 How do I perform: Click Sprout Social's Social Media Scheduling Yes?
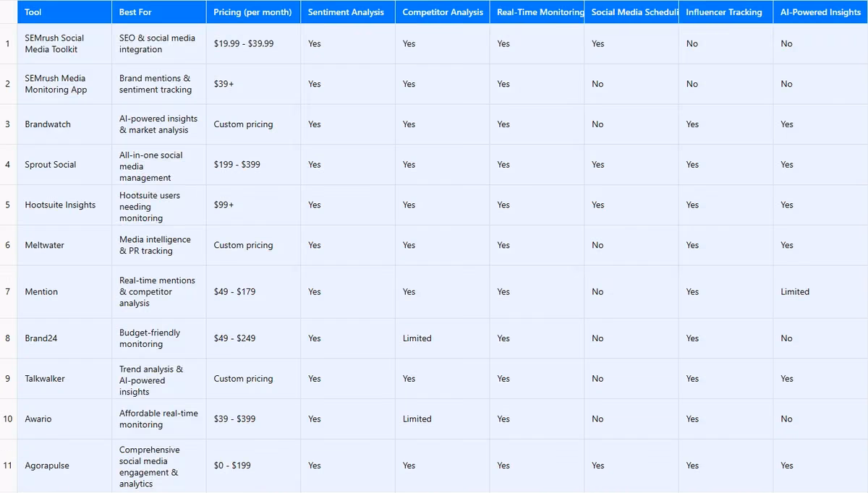pos(631,165)
